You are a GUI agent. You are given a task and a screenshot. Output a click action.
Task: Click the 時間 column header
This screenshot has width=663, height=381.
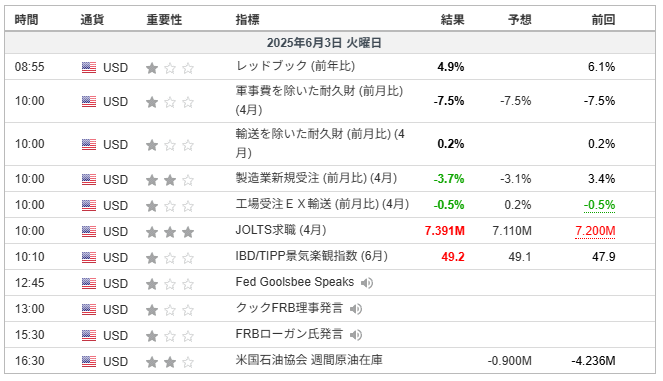coord(26,19)
